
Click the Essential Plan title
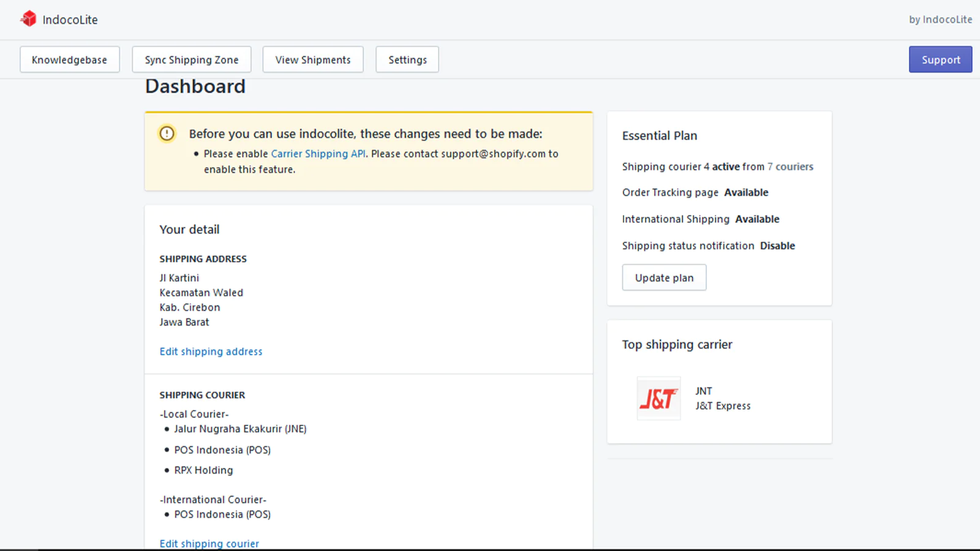(x=660, y=136)
